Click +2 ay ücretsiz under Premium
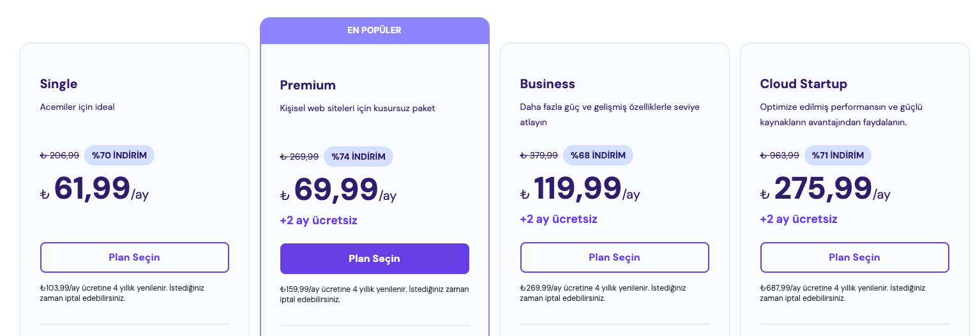Viewport: 980px width, 336px height. [x=319, y=220]
